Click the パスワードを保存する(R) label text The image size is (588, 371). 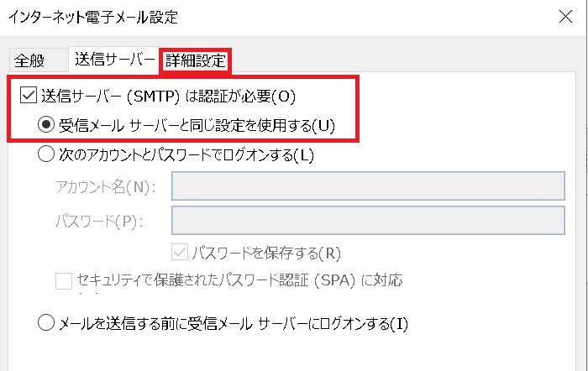[266, 253]
